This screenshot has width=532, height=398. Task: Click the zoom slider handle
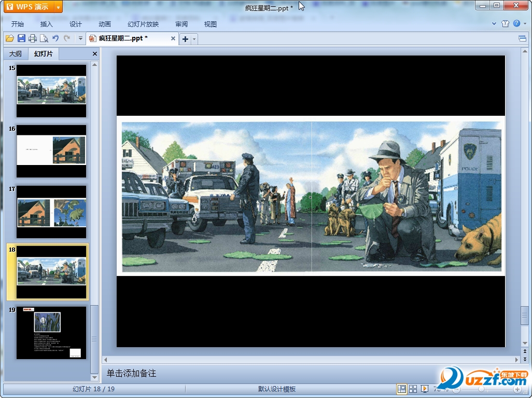point(481,389)
